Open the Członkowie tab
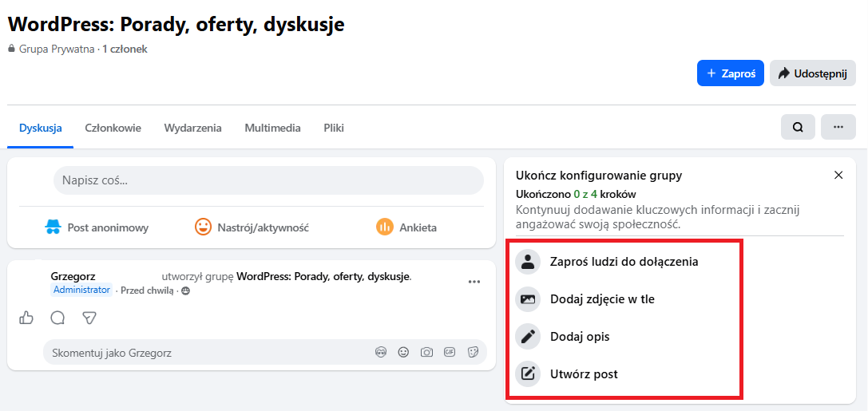This screenshot has height=411, width=868. (x=113, y=128)
